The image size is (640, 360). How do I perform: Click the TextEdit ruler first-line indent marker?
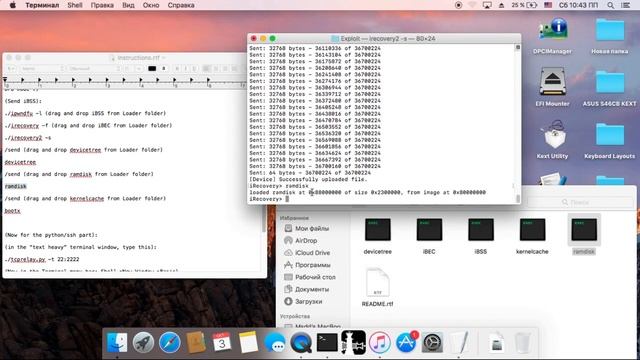click(x=5, y=78)
